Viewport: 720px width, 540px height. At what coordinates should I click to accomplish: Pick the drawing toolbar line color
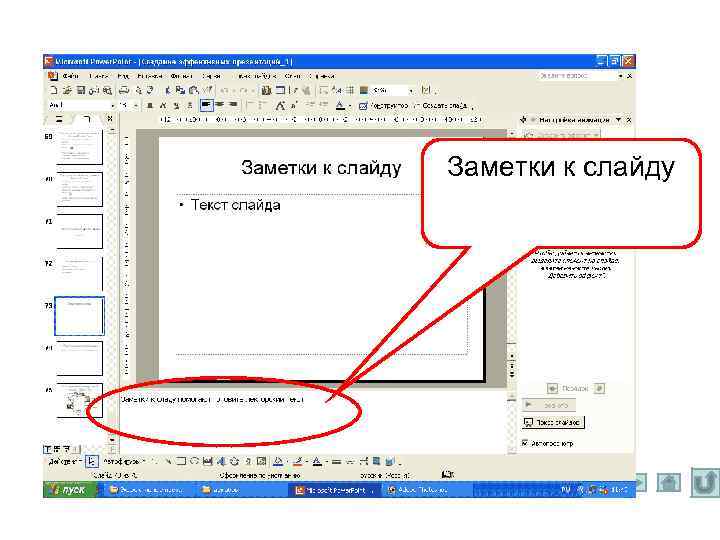click(x=298, y=461)
